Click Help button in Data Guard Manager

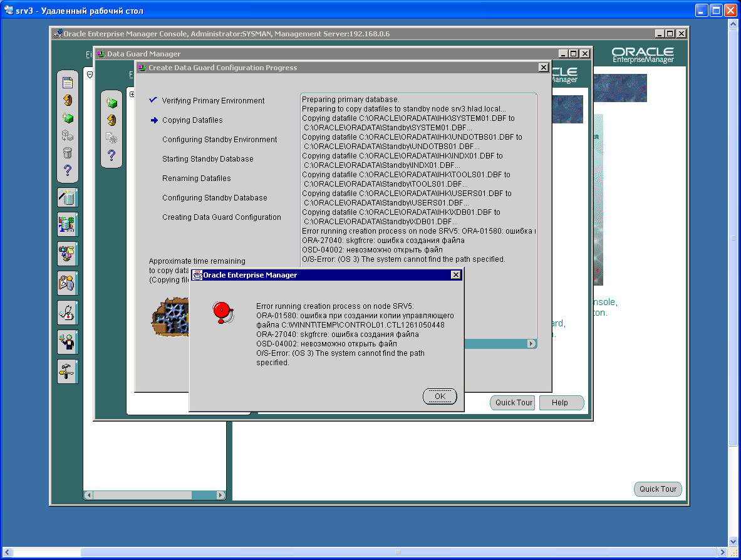tap(561, 403)
